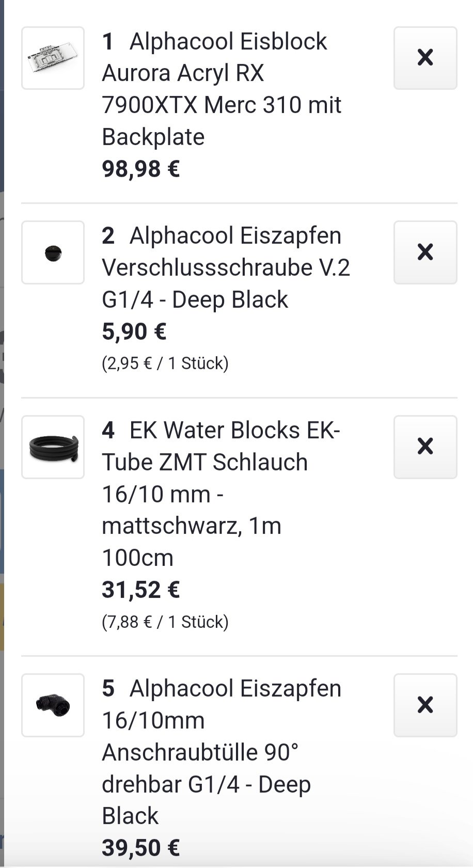This screenshot has height=868, width=473.
Task: Click quantity 4 of the EK-Tube
Action: point(108,431)
